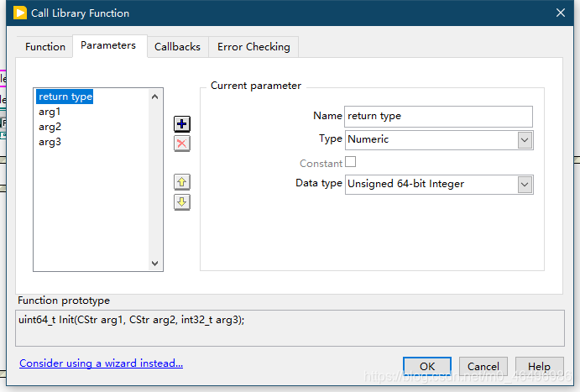Image resolution: width=580 pixels, height=392 pixels.
Task: Click parameter list scroll up arrow
Action: (x=155, y=97)
